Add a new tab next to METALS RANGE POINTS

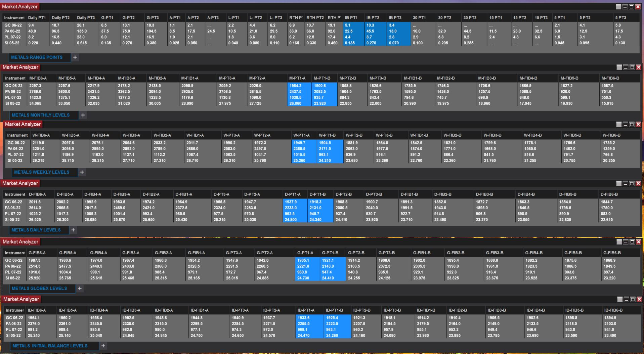[75, 57]
